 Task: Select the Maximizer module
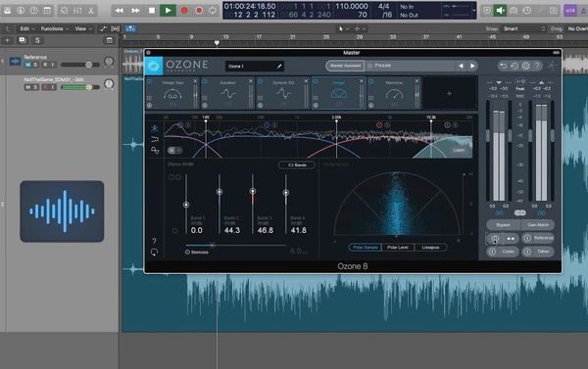click(x=395, y=93)
